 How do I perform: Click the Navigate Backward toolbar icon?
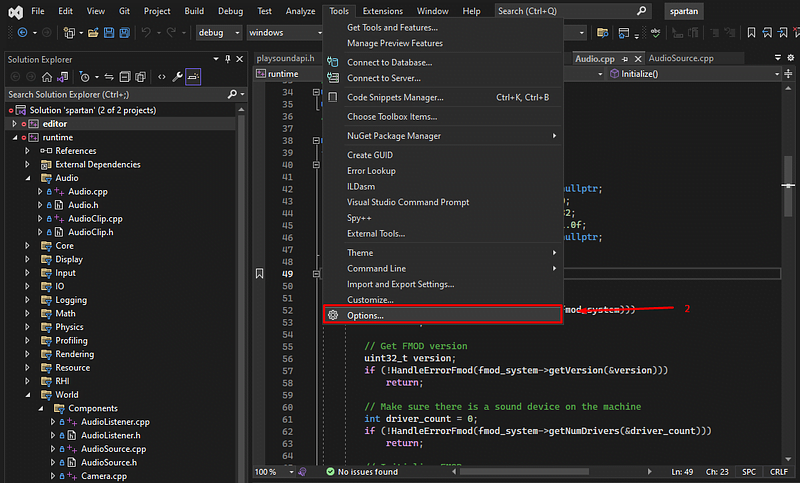[21, 32]
